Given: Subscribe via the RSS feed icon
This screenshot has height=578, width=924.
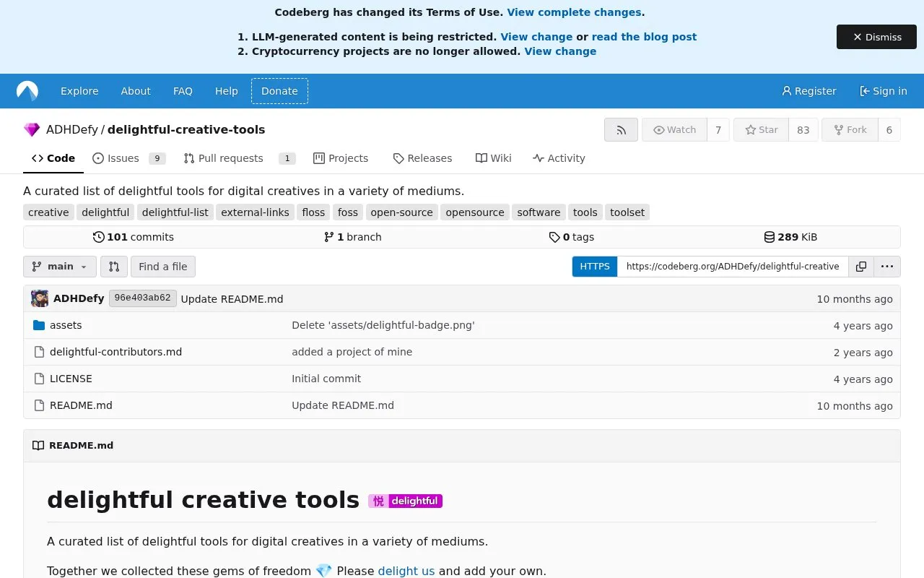Looking at the screenshot, I should tap(621, 130).
